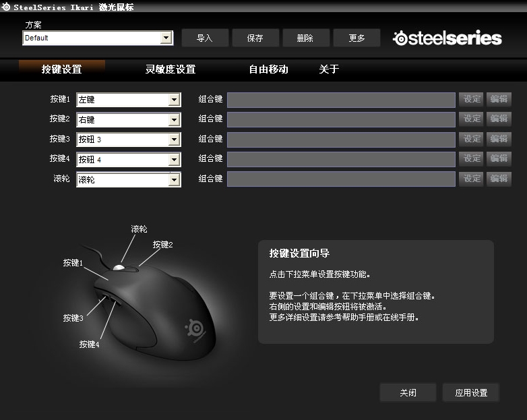Click 设定 button in 按键3 row
The width and height of the screenshot is (527, 420).
pyautogui.click(x=471, y=139)
